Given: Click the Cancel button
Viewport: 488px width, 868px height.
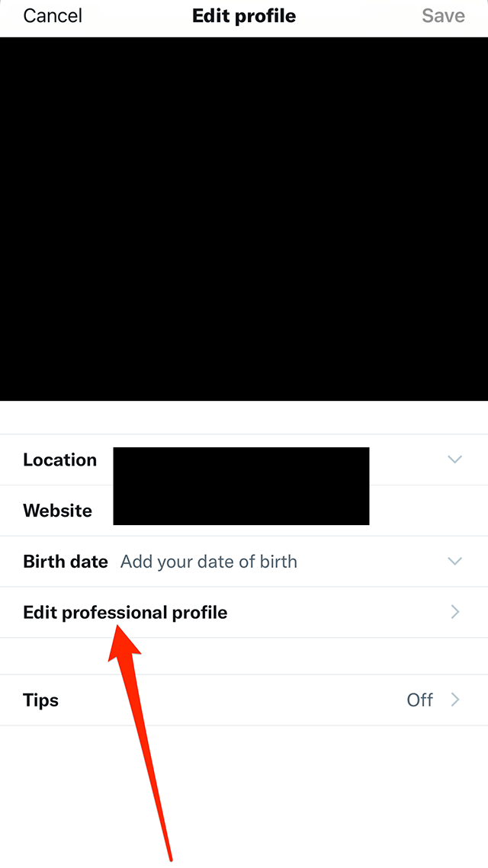Looking at the screenshot, I should (x=52, y=16).
